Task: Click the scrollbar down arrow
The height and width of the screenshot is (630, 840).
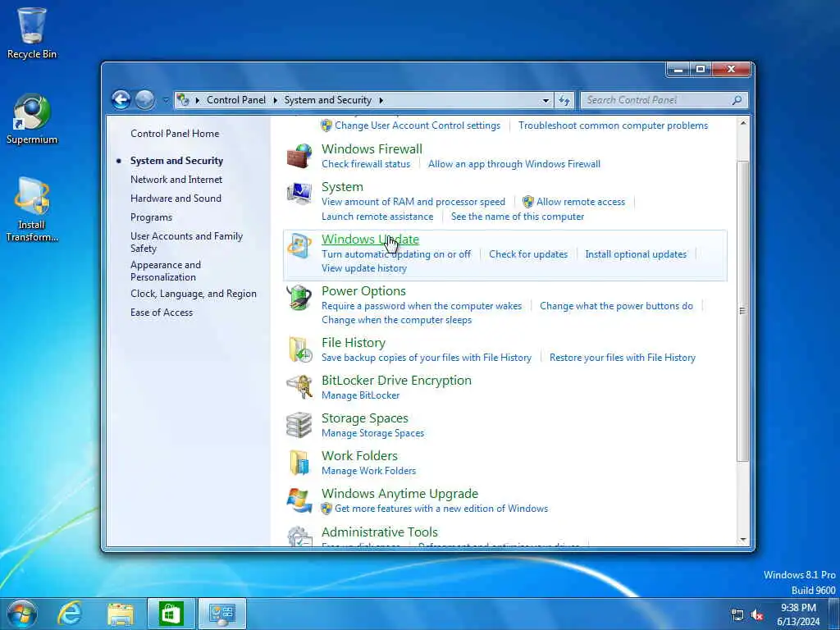Action: 742,540
